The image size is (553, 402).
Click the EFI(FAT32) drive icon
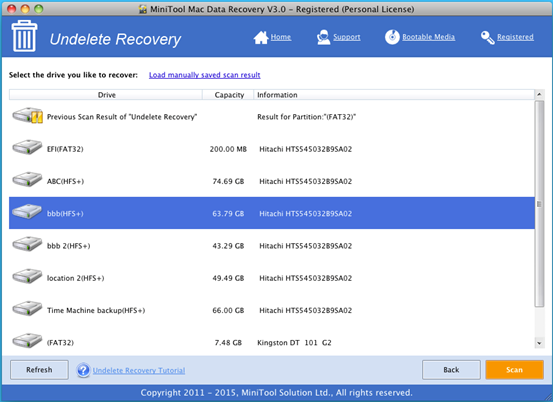coord(27,147)
